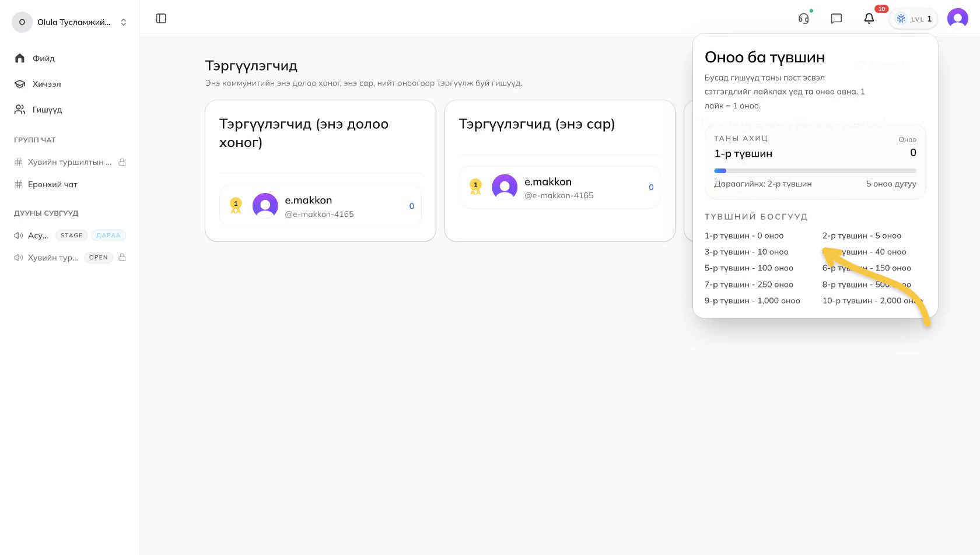Click the community avatar letter O

click(22, 22)
